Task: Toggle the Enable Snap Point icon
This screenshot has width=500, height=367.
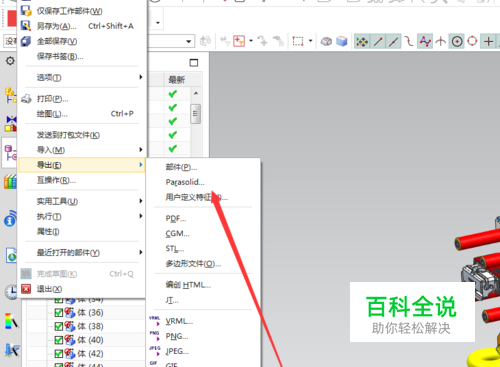Action: click(x=362, y=42)
